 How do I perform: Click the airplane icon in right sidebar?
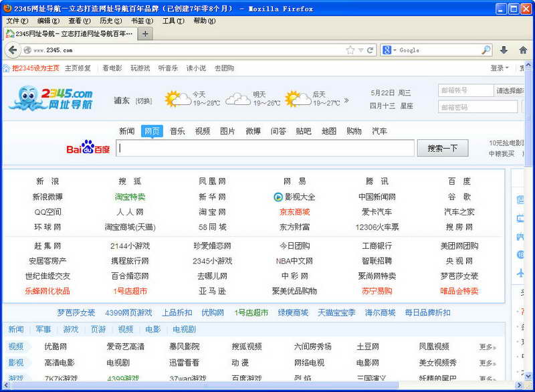pyautogui.click(x=520, y=273)
